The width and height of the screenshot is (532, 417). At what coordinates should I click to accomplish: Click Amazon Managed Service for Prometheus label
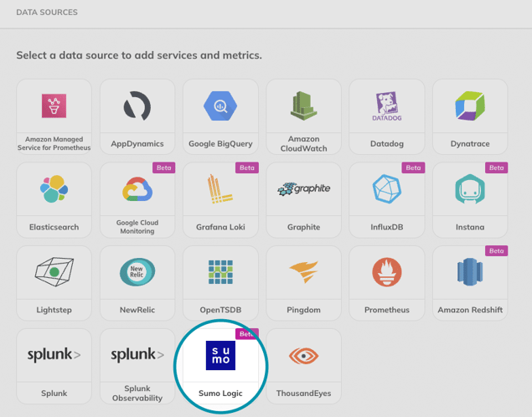pos(54,143)
